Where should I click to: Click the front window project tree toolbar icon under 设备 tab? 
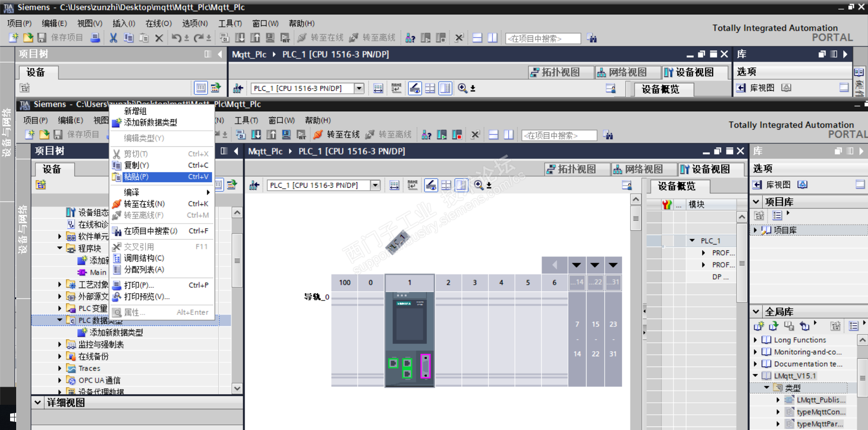(x=41, y=185)
